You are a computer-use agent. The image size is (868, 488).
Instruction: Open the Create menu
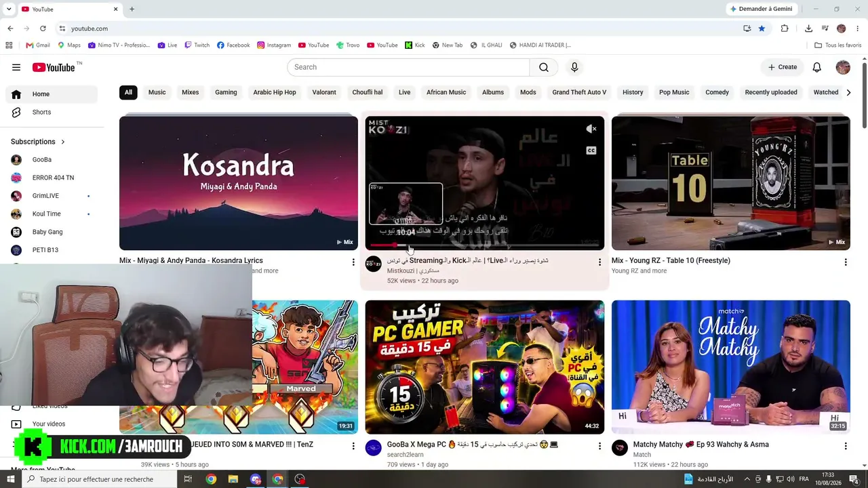782,67
